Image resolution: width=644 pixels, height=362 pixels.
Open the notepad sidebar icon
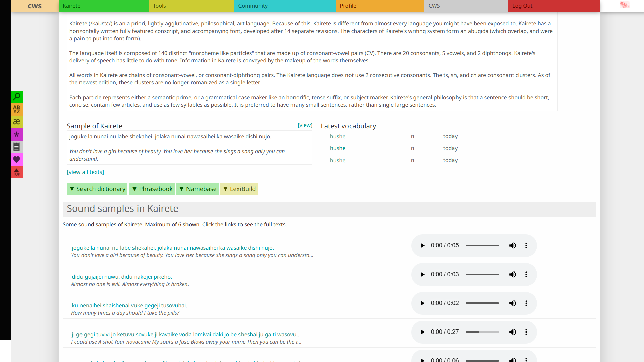click(17, 147)
